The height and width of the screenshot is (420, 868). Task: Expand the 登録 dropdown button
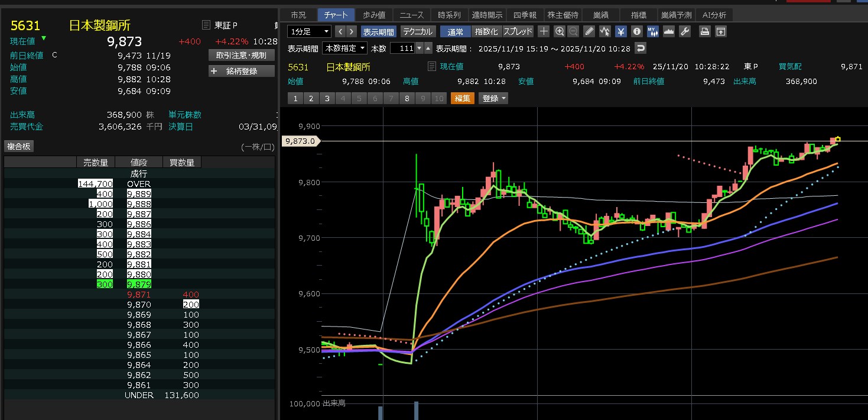click(x=495, y=98)
